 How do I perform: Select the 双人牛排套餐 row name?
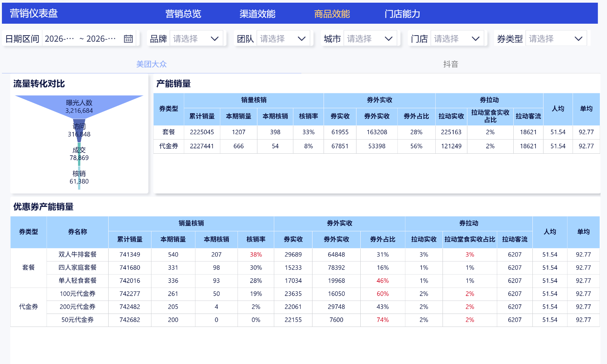78,255
